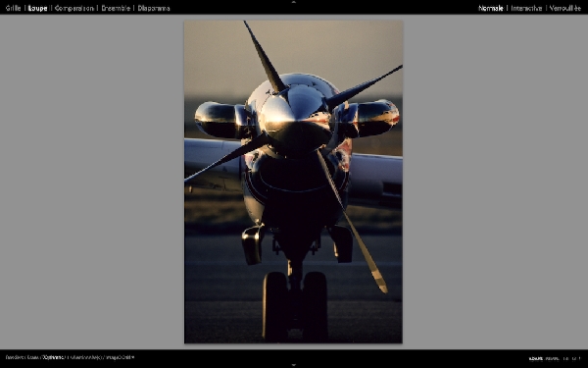Start the Diaporama view
588x368 pixels.
click(154, 8)
